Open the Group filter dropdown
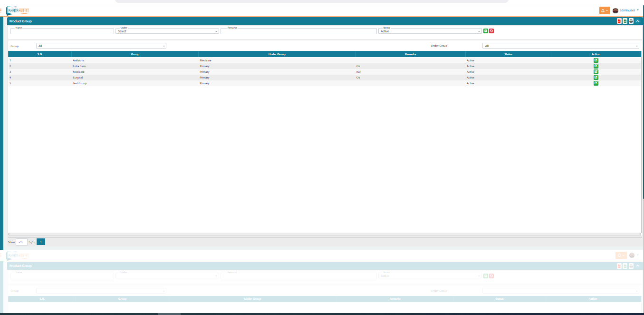 [x=101, y=46]
